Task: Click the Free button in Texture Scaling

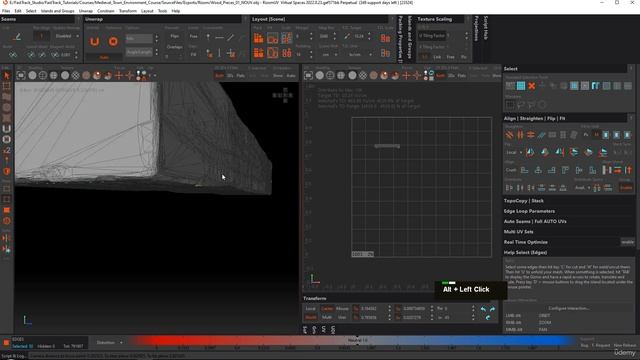Action: click(450, 57)
